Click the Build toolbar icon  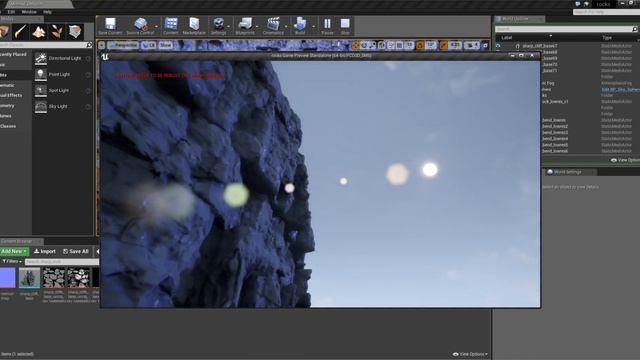(x=300, y=26)
